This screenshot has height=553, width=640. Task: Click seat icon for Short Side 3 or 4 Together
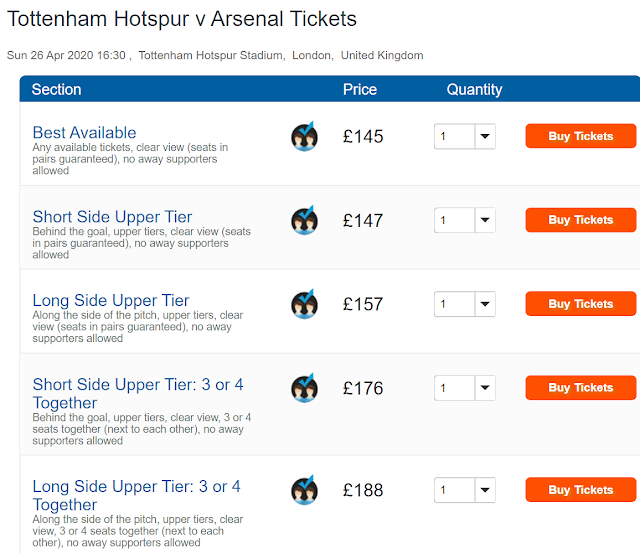(x=304, y=388)
